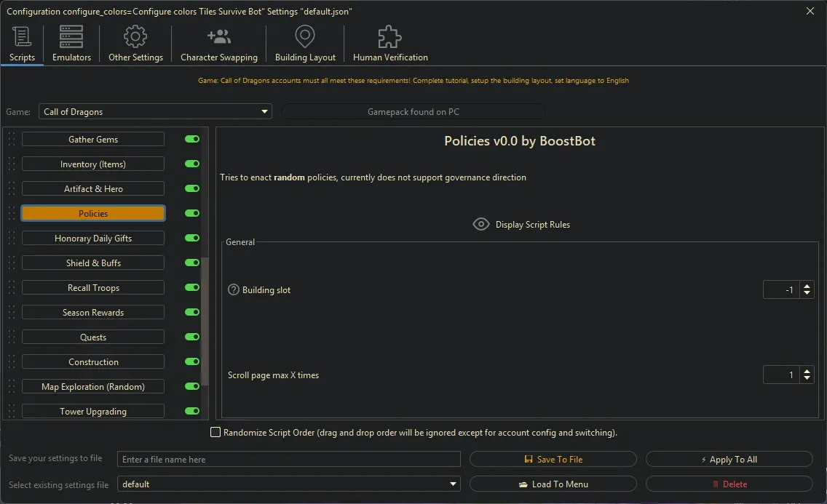Screen dimensions: 827x504
Task: Click the Delete trash icon
Action: coord(717,484)
